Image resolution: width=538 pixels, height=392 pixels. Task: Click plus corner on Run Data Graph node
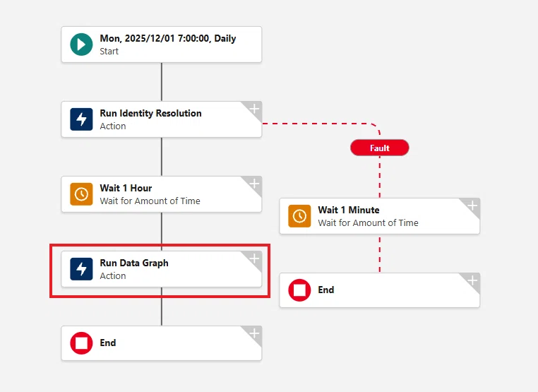tap(254, 259)
